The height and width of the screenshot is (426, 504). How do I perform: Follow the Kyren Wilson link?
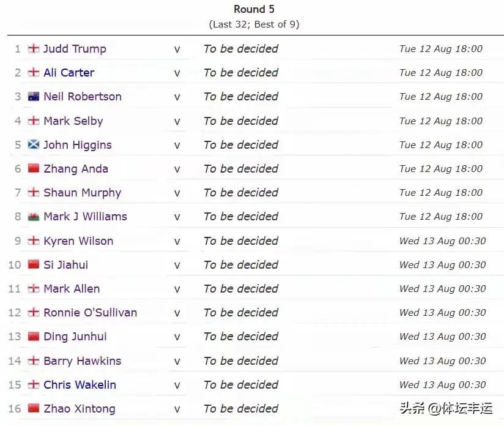[x=78, y=241]
